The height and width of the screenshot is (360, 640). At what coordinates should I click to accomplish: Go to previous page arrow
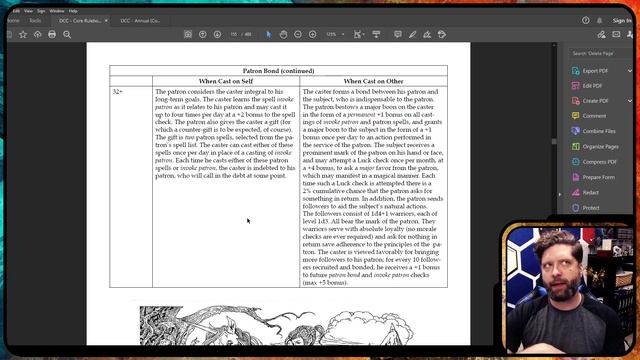point(202,35)
